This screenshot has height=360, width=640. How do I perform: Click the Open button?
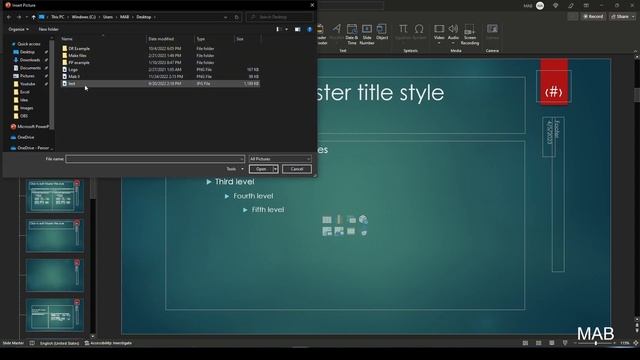pyautogui.click(x=261, y=169)
